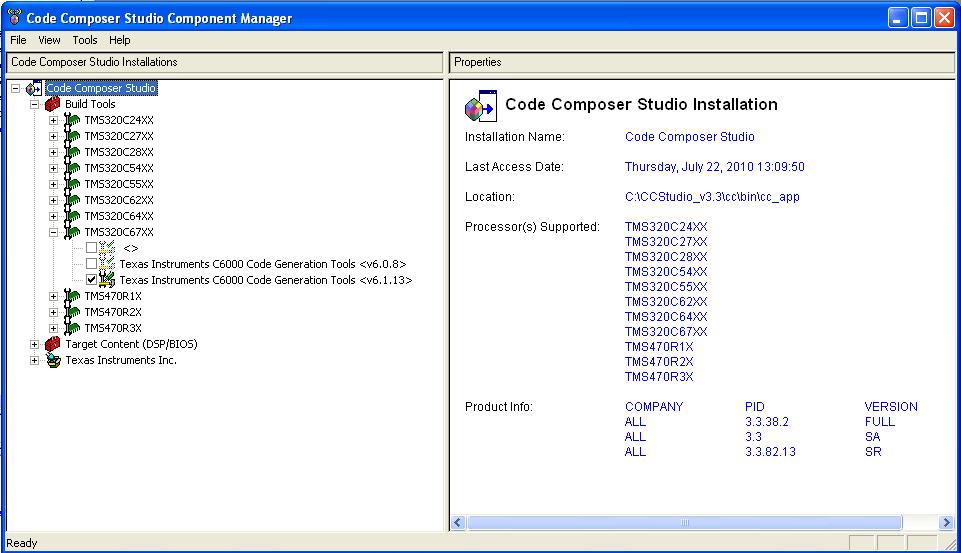Screen dimensions: 961x553
Task: Maximize the Component Manager window
Action: click(x=921, y=18)
